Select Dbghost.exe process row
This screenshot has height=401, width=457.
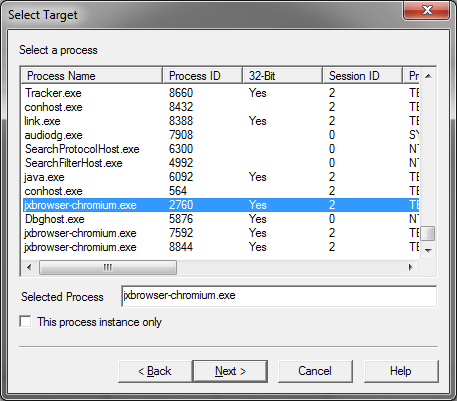pyautogui.click(x=220, y=219)
